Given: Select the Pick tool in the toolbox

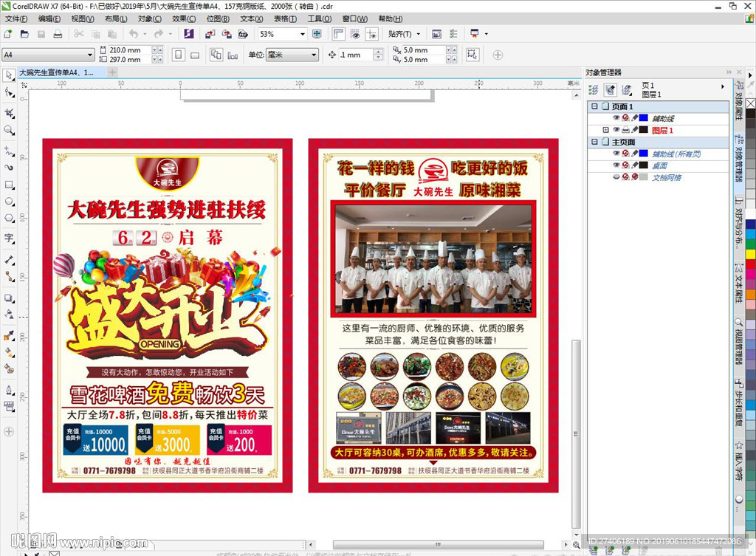Looking at the screenshot, I should [x=9, y=75].
